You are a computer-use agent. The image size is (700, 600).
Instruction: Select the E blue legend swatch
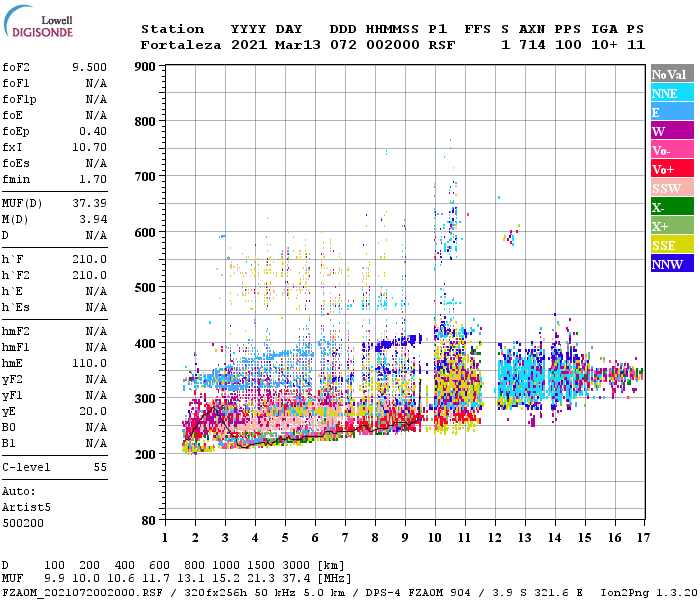(672, 112)
